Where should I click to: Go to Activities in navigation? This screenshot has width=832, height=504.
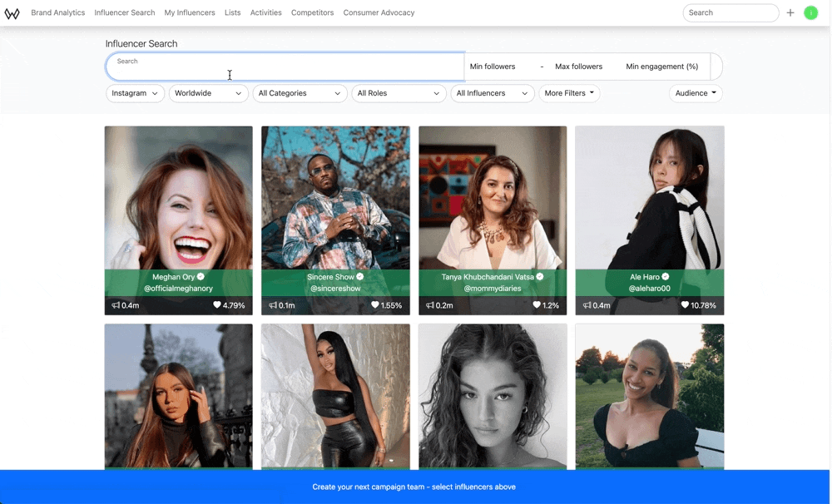click(x=266, y=12)
